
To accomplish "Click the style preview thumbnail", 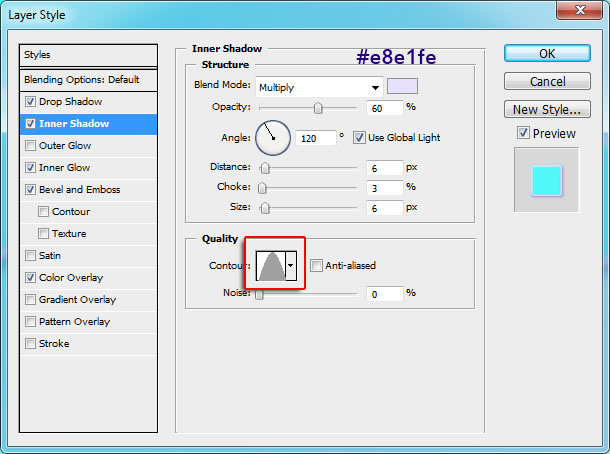I will [547, 180].
